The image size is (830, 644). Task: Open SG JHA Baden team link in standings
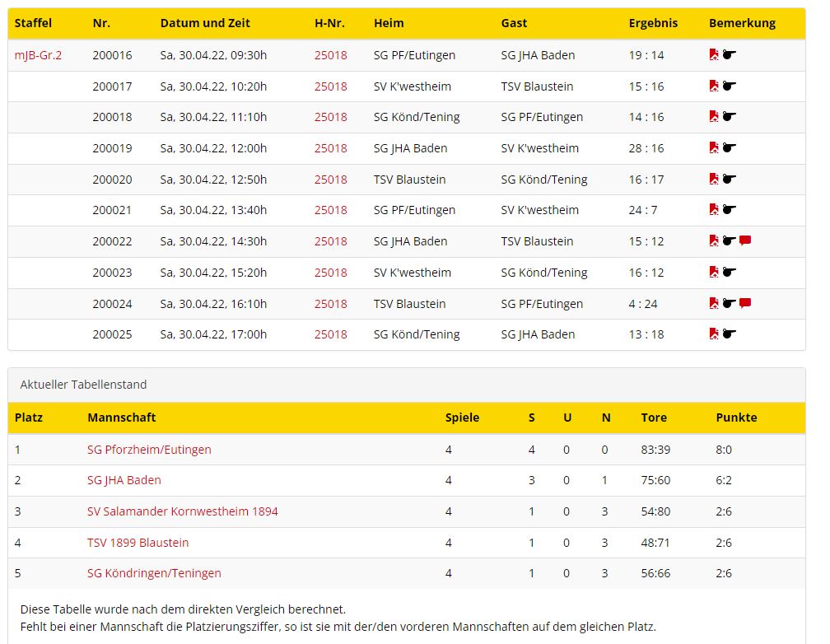pyautogui.click(x=124, y=480)
